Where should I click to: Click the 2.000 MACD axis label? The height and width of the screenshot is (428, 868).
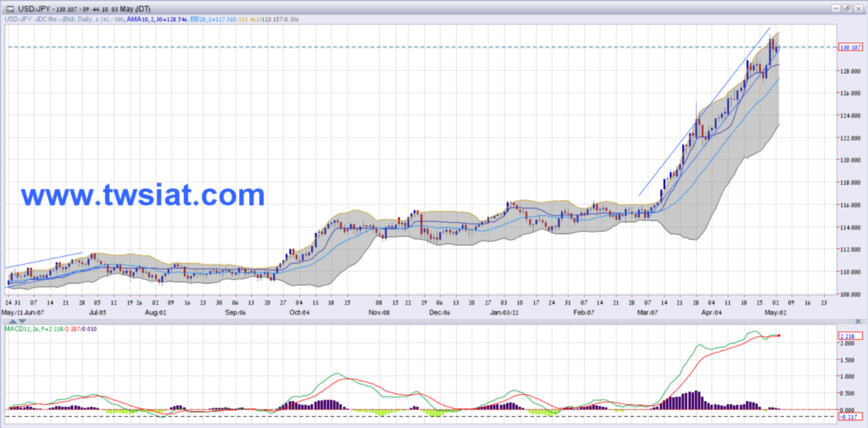coord(849,343)
